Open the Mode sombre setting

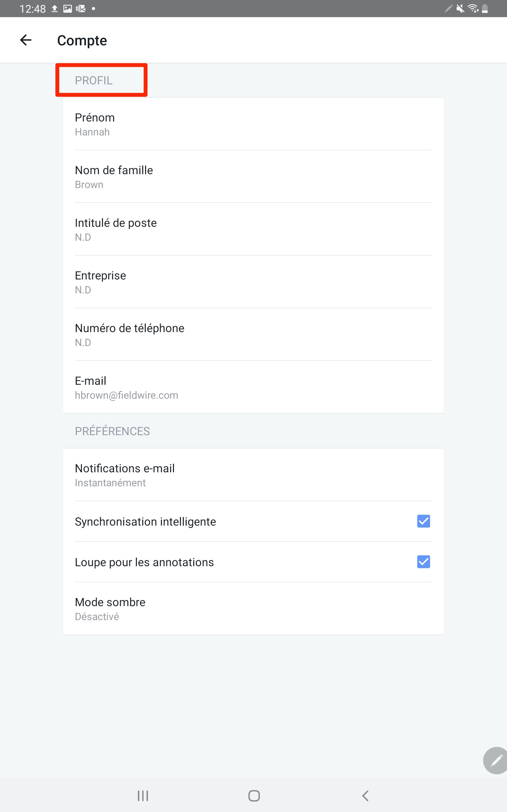253,608
